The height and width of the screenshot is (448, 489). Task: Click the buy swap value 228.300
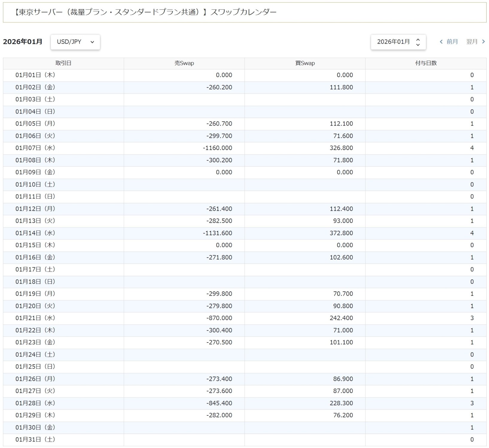click(341, 403)
